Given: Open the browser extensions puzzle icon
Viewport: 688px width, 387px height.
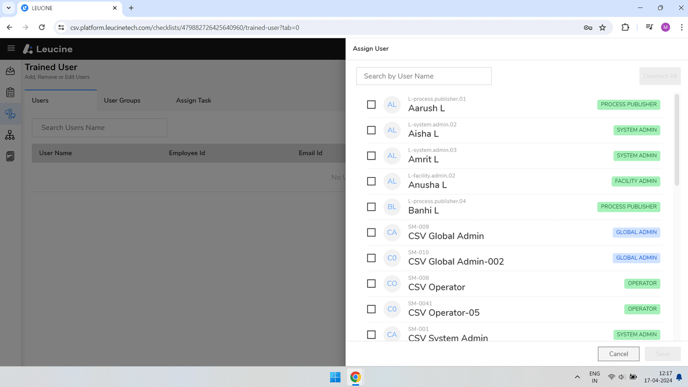Looking at the screenshot, I should (625, 27).
